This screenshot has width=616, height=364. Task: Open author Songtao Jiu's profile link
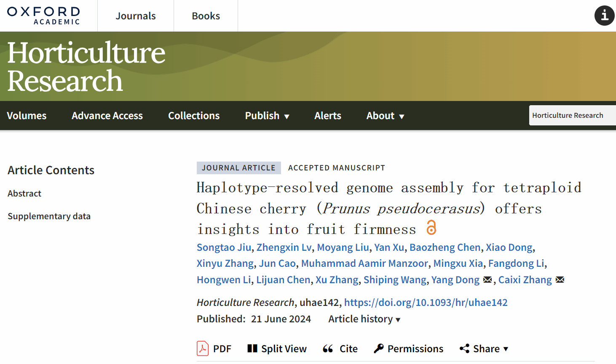click(x=224, y=247)
